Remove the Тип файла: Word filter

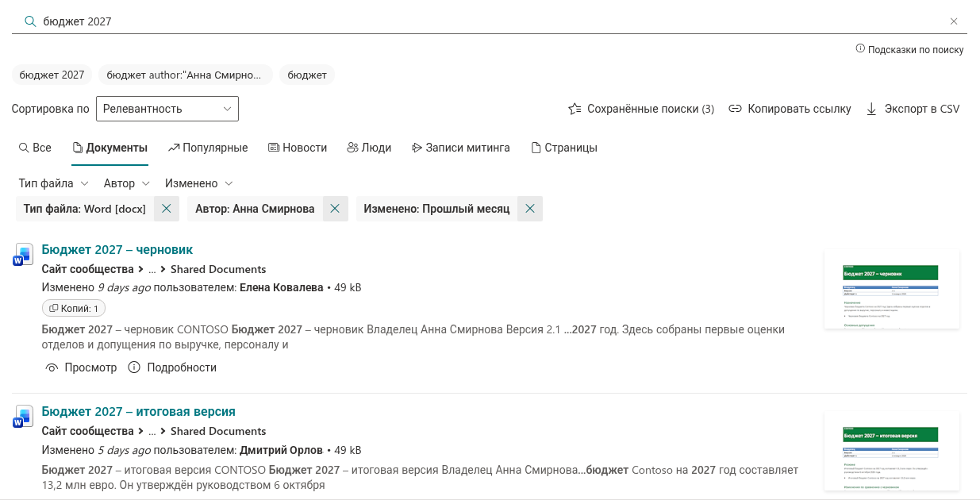pos(166,209)
